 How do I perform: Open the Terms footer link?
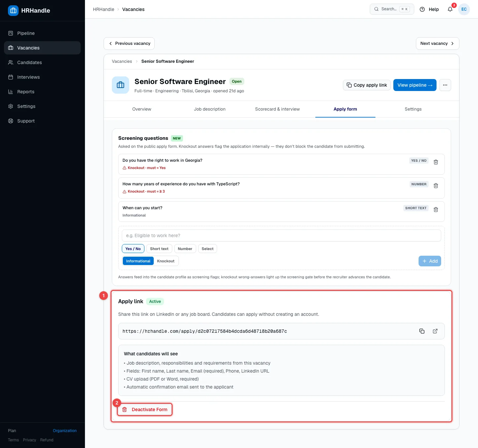click(x=13, y=440)
